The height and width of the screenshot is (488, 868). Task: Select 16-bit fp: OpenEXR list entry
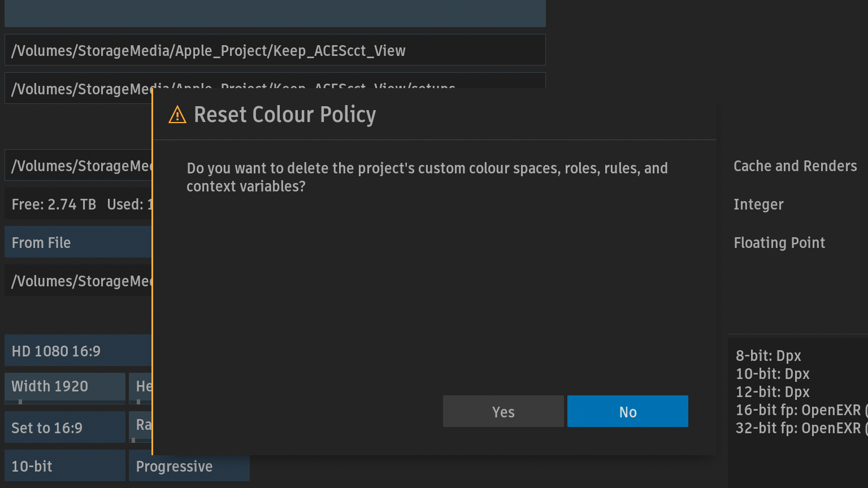click(x=797, y=410)
